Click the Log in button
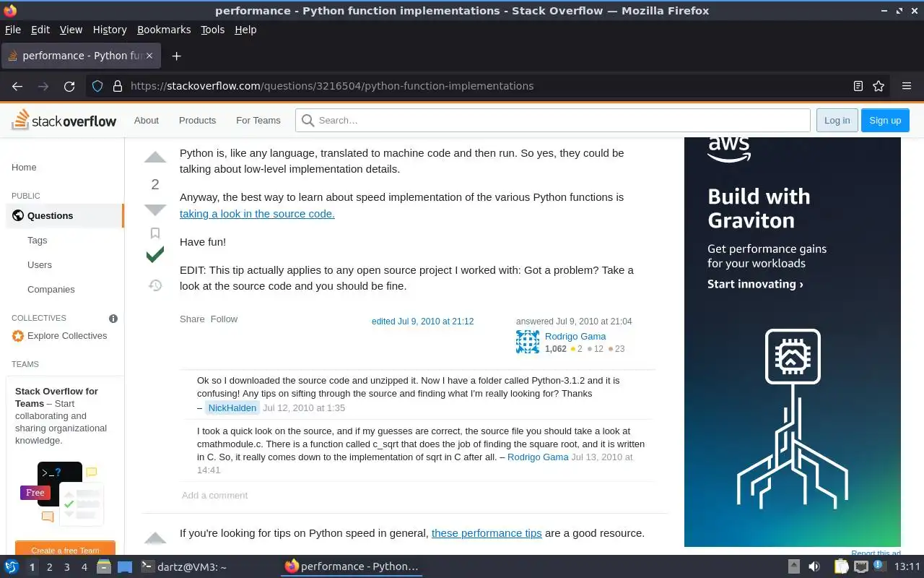Image resolution: width=924 pixels, height=578 pixels. point(837,121)
